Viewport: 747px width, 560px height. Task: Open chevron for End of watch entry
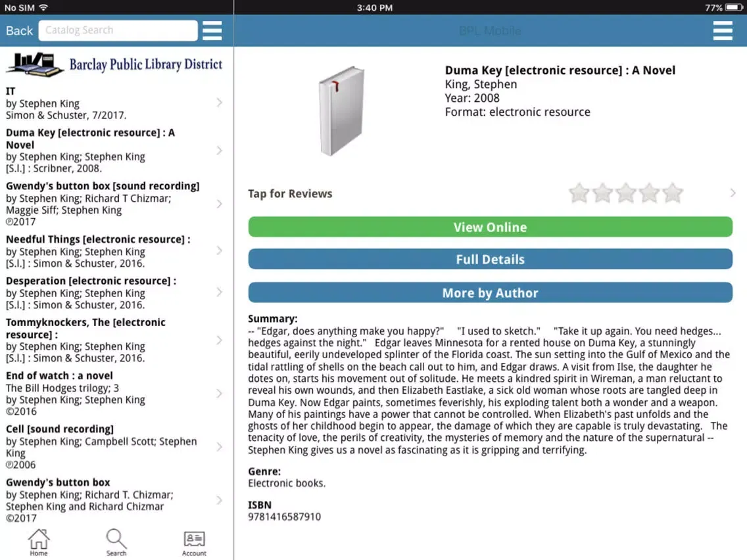(219, 393)
